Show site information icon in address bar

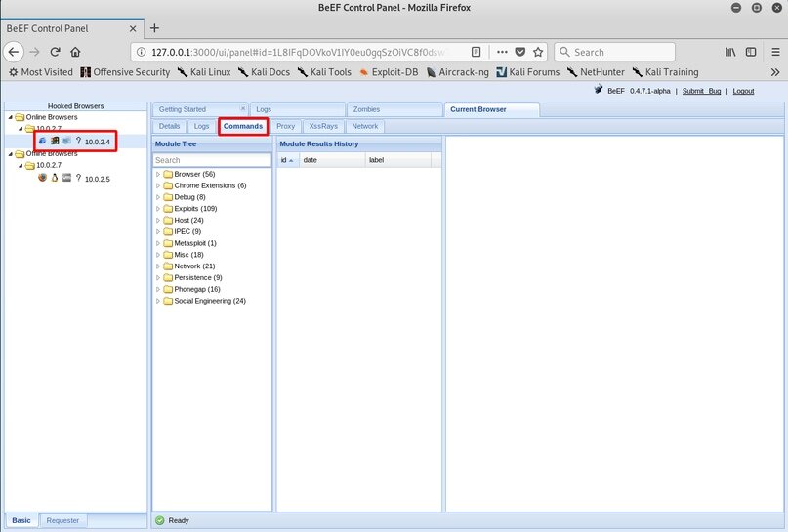coord(142,52)
